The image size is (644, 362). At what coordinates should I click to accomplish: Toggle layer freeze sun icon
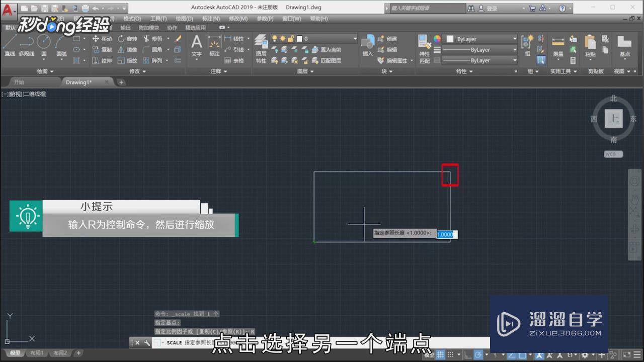click(283, 39)
